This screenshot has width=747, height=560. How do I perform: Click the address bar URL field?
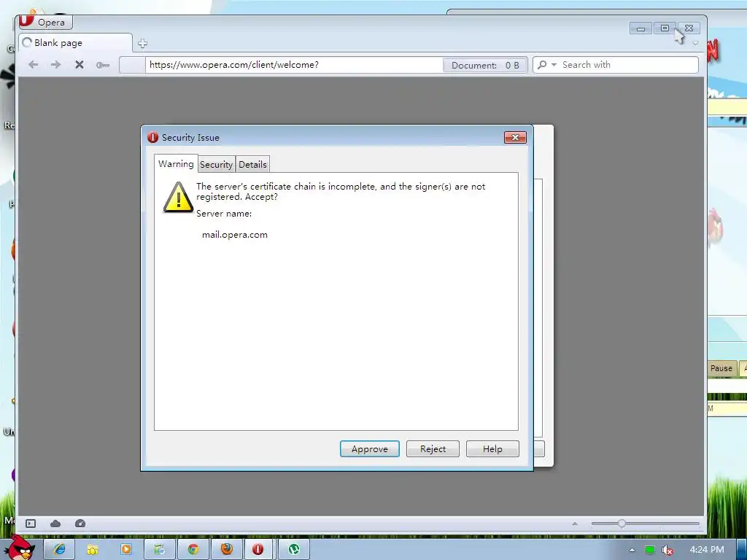pos(294,65)
